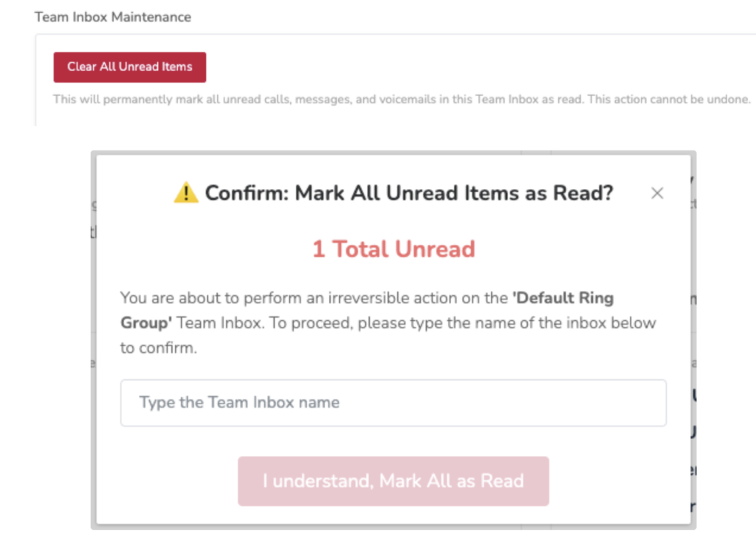Click the 1 Total Unread counter text
The width and height of the screenshot is (756, 546).
point(394,249)
